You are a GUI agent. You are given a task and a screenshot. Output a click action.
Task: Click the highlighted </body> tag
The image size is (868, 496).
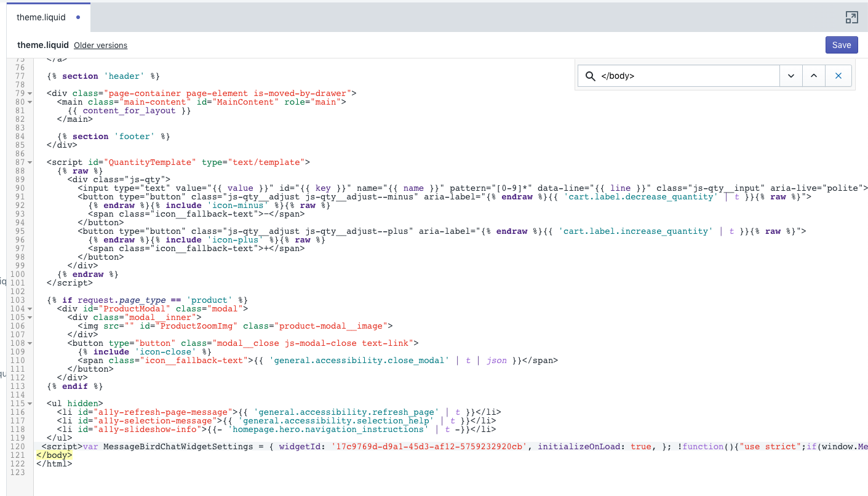click(x=54, y=455)
